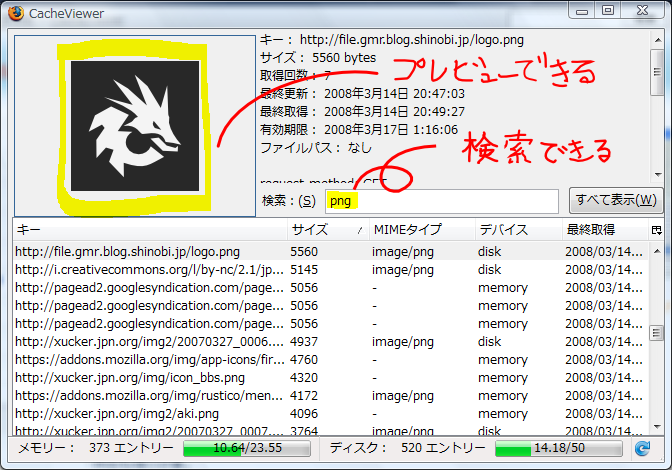Click the logo.png preview thumbnail
Screen dimensions: 672x470
[x=135, y=126]
